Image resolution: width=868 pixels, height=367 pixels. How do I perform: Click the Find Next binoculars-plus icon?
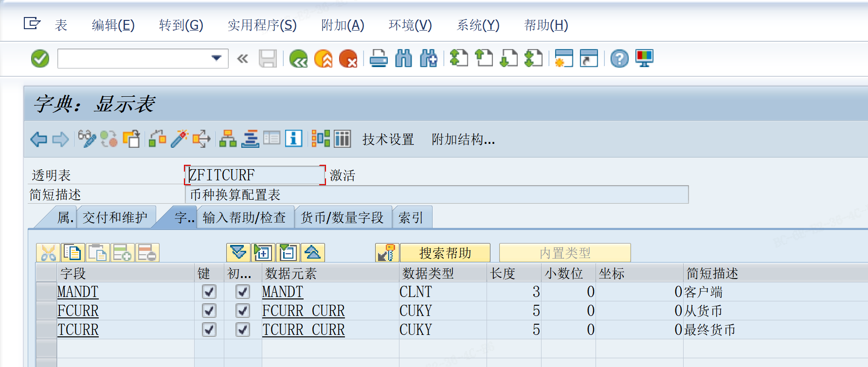428,59
